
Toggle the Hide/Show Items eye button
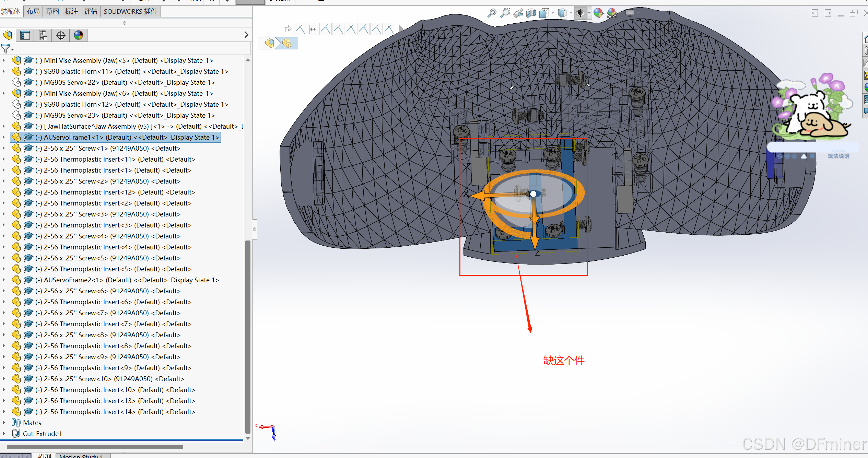(x=580, y=13)
